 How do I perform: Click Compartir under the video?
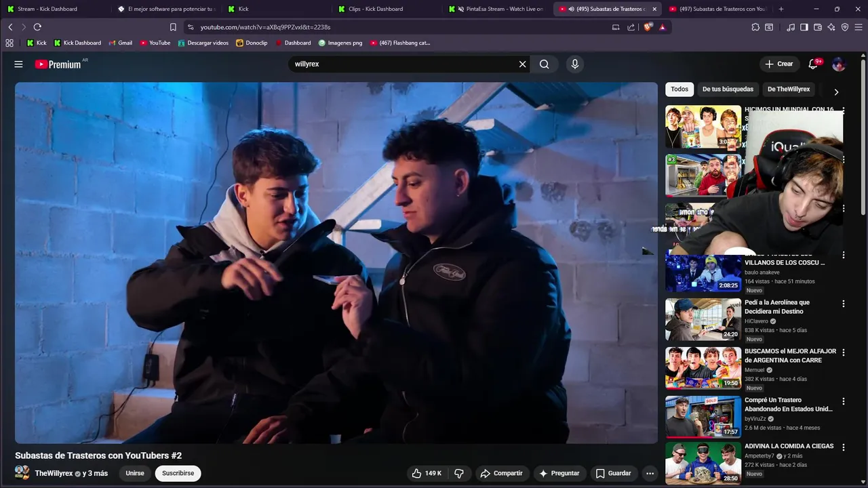[x=501, y=473]
